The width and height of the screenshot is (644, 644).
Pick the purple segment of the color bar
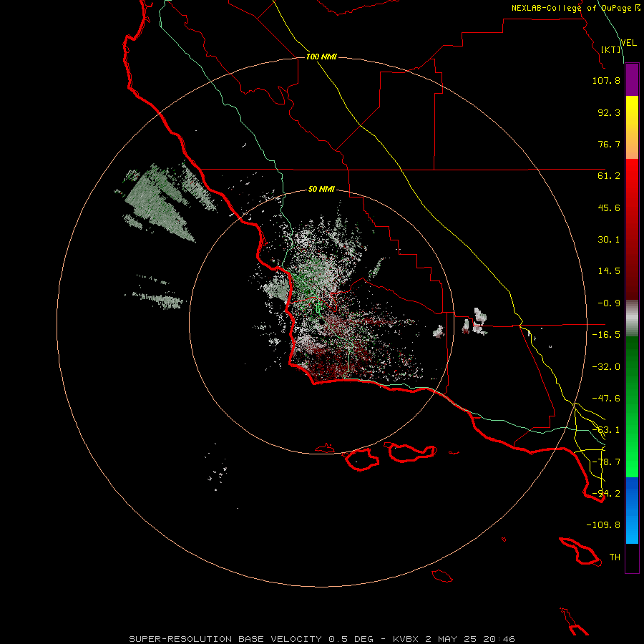click(632, 79)
